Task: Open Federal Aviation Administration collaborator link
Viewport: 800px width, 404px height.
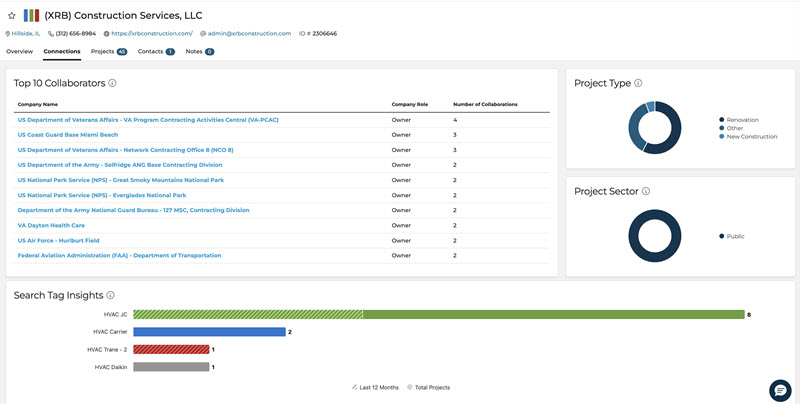Action: (119, 255)
